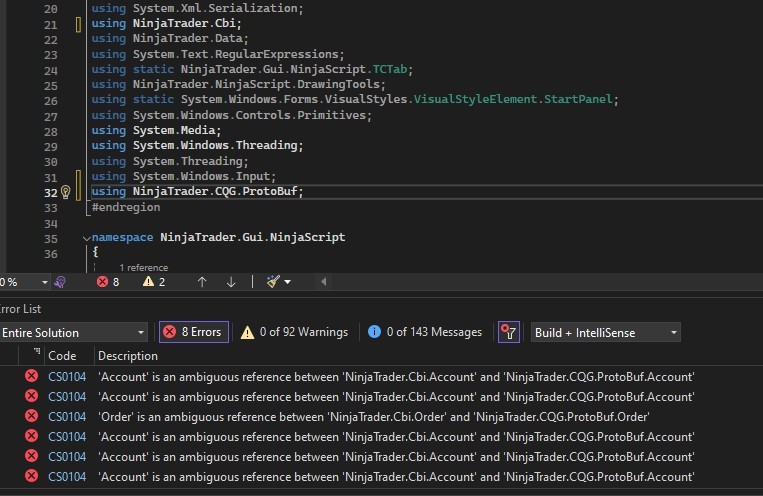Open the Build + IntelliSense dropdown

pyautogui.click(x=606, y=332)
